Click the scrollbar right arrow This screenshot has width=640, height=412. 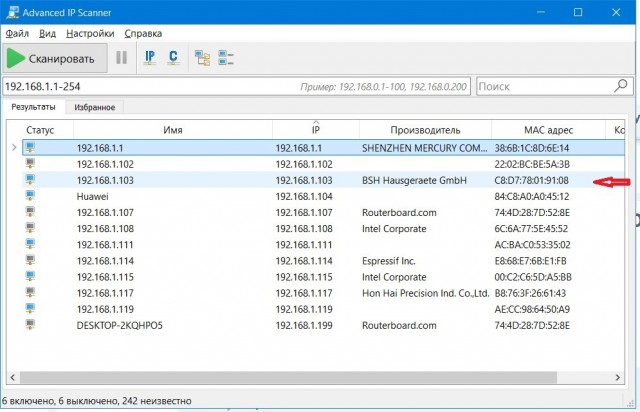coord(618,377)
